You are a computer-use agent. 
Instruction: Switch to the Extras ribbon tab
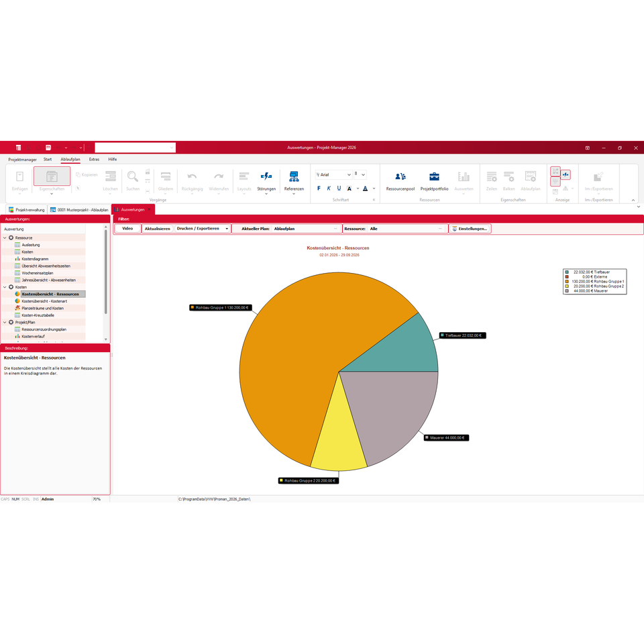pyautogui.click(x=94, y=160)
